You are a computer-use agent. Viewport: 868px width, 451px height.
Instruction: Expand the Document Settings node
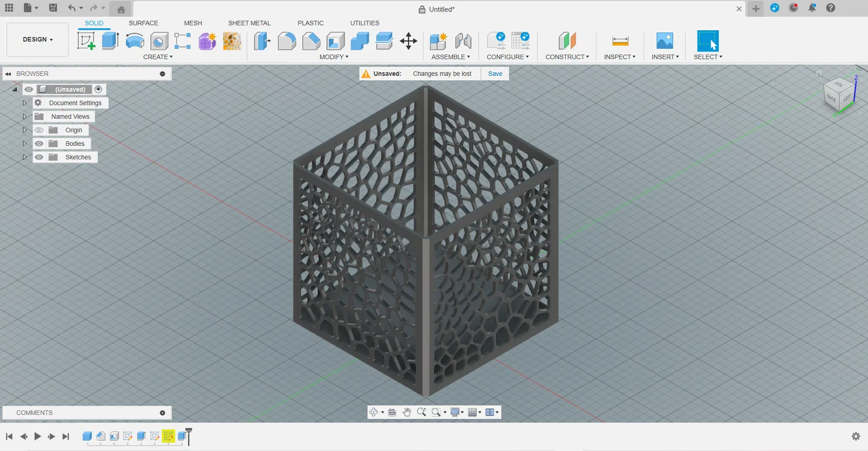[x=24, y=103]
